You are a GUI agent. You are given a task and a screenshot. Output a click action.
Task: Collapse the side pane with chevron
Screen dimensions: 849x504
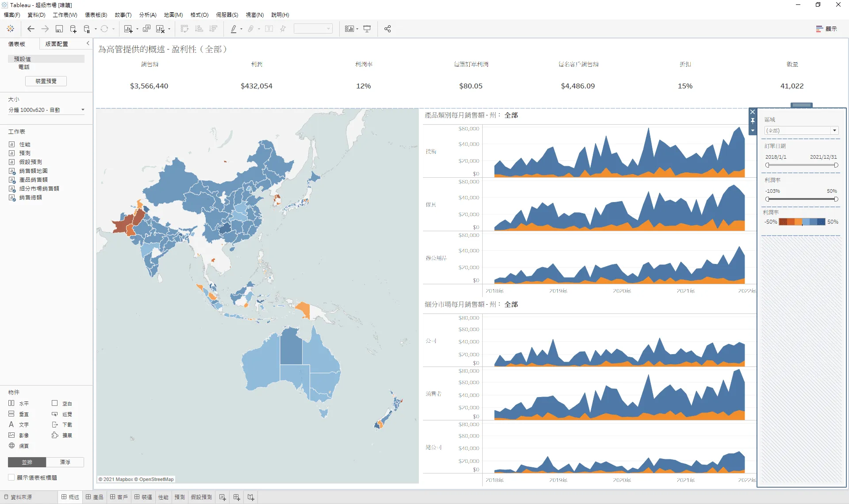(x=88, y=43)
